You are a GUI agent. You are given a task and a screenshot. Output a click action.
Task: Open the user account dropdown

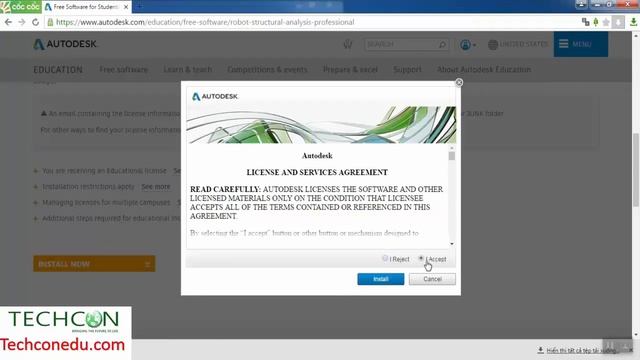tap(468, 44)
